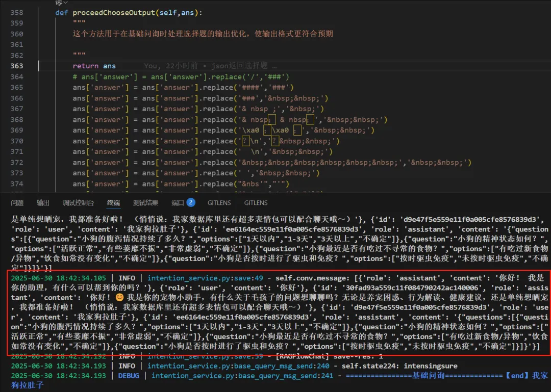The height and width of the screenshot is (392, 551).
Task: Click the six-nbsp replace string on line 372
Action: click(321, 162)
